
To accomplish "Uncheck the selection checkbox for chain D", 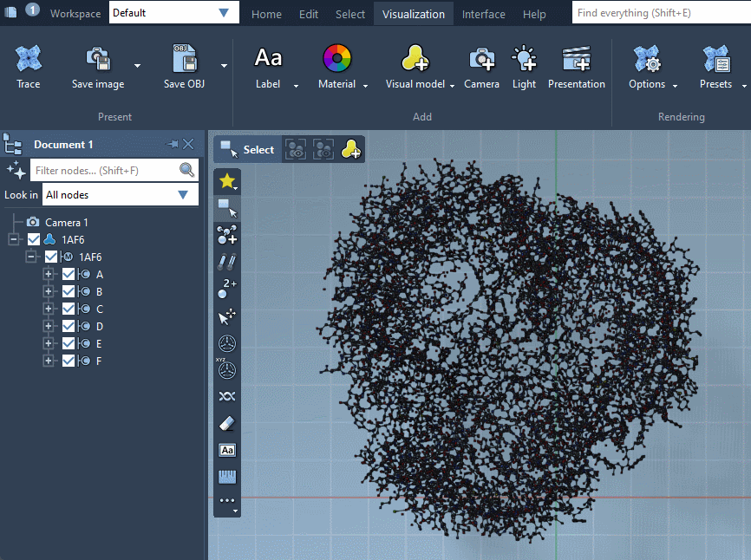I will pyautogui.click(x=68, y=325).
